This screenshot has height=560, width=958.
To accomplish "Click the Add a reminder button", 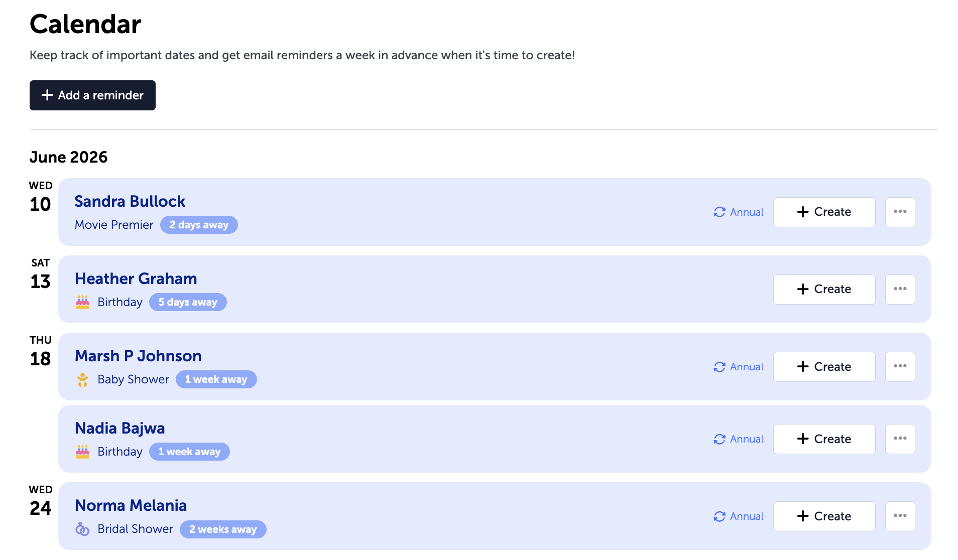I will 92,95.
